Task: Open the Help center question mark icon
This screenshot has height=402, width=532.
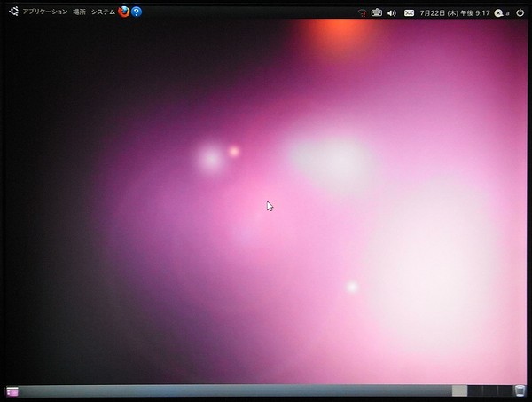Action: 137,12
